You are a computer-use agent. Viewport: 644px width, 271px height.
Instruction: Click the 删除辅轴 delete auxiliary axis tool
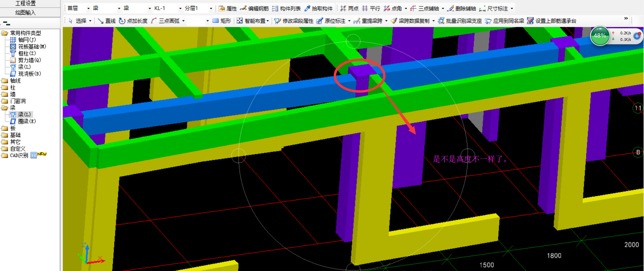pos(462,9)
